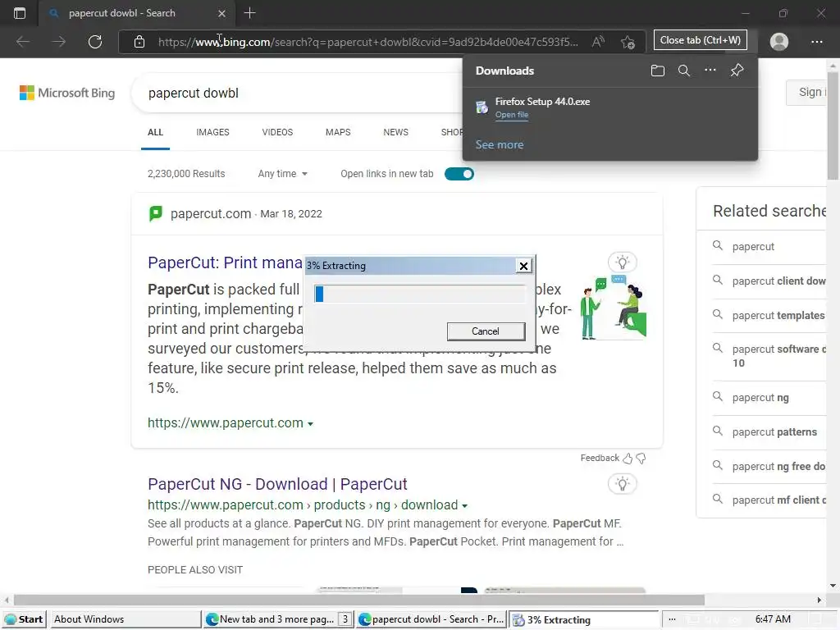Screen dimensions: 840x630
Task: Select related search 'papercut ng free'
Action: (x=778, y=466)
